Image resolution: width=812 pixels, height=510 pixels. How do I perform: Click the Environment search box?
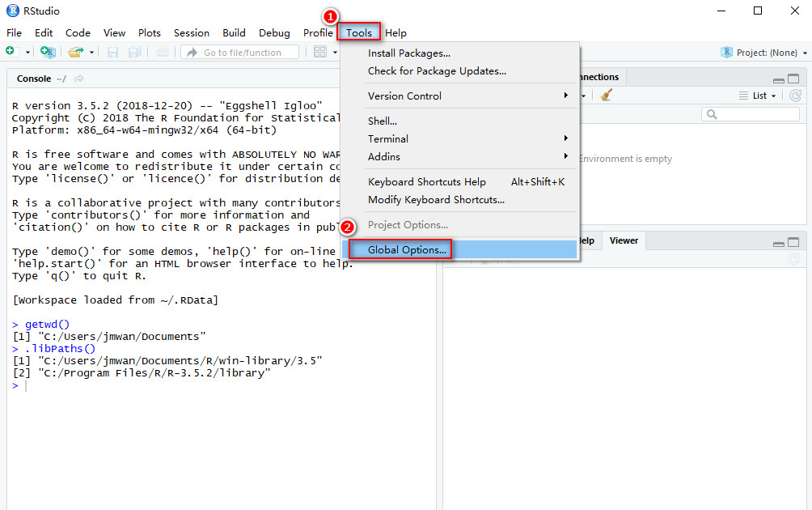752,114
